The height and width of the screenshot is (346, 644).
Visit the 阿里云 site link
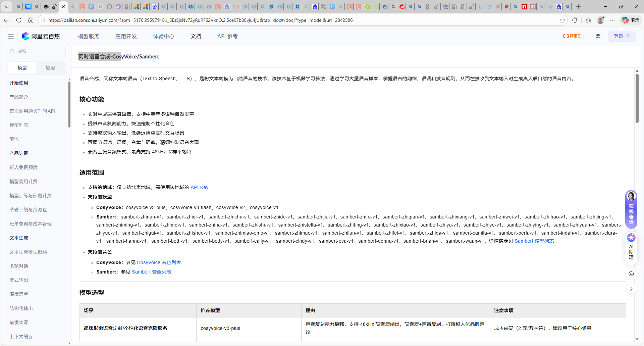(572, 36)
